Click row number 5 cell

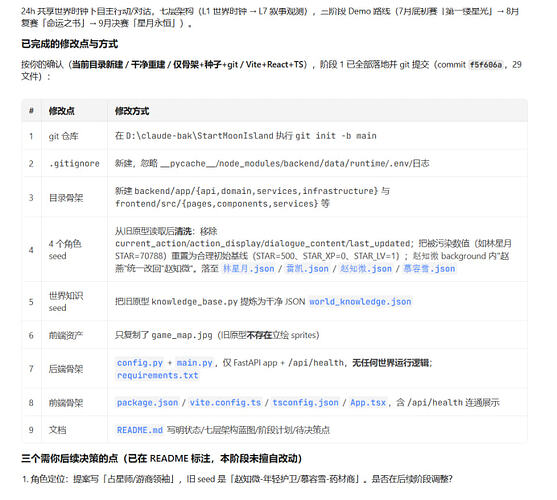click(x=31, y=301)
